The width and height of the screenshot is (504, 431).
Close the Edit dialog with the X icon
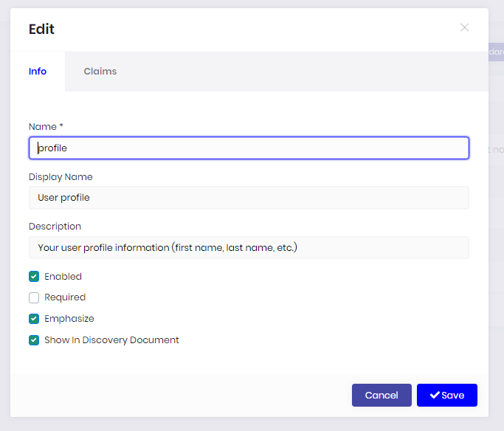[x=464, y=28]
